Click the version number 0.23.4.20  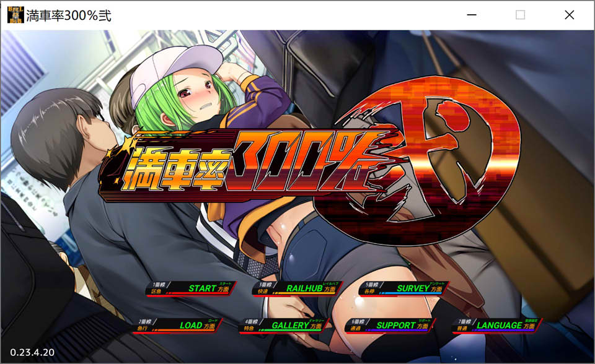(x=32, y=352)
